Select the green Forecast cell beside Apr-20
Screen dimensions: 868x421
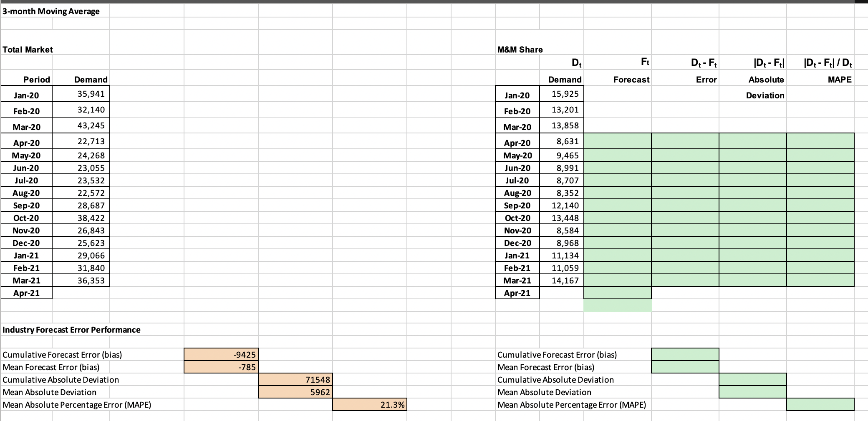tap(618, 141)
